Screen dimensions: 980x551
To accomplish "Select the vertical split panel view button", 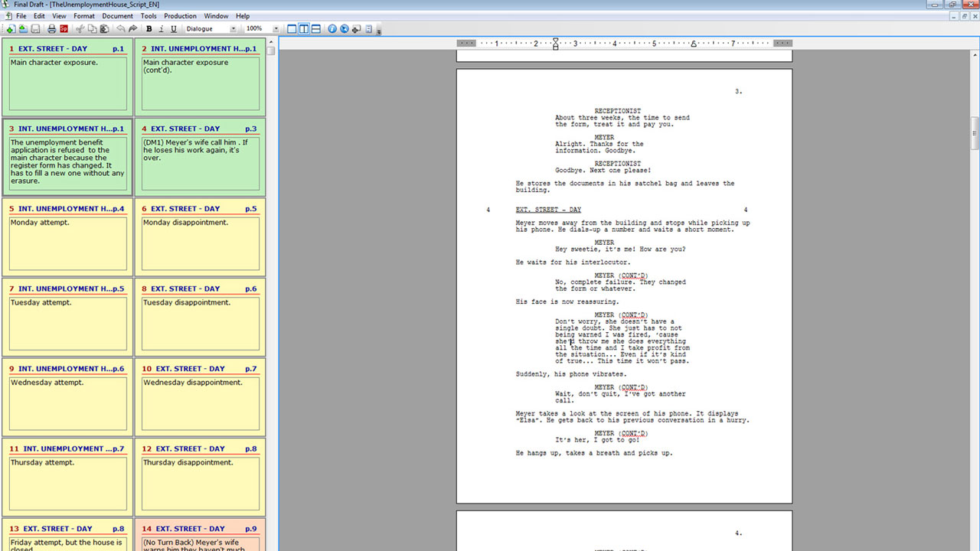I will pos(304,29).
